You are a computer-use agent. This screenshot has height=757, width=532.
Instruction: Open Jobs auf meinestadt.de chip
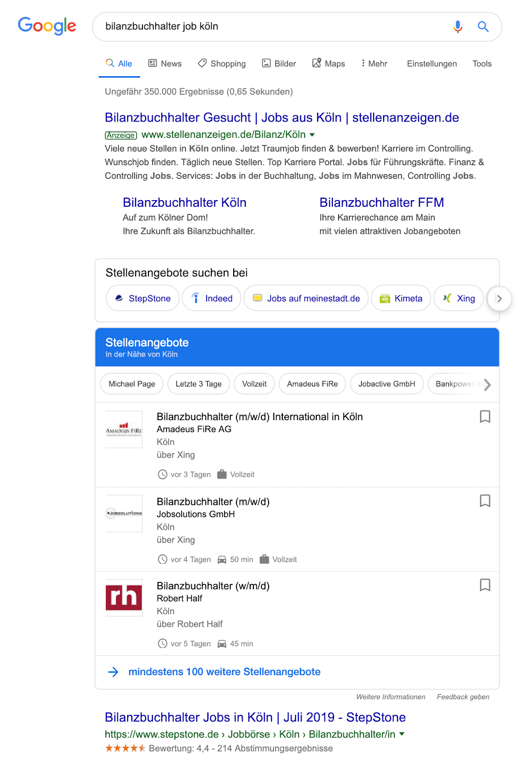(x=306, y=298)
